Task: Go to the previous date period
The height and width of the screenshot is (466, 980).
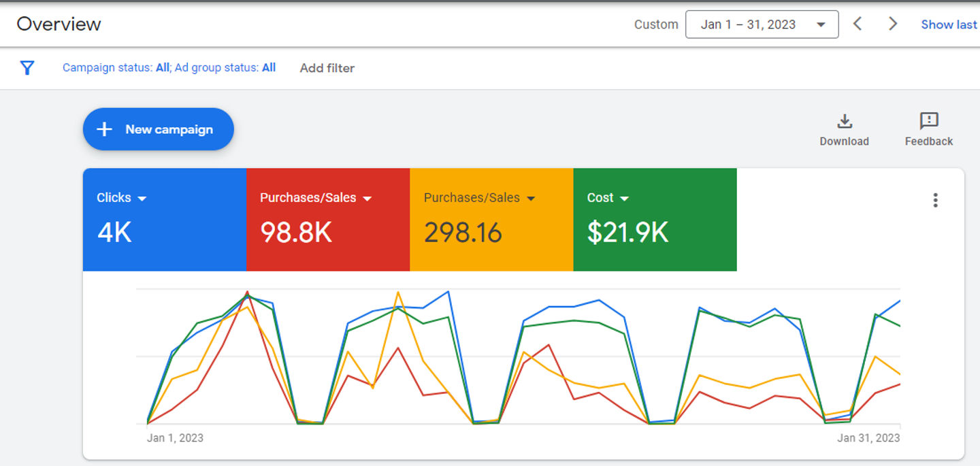Action: 857,24
